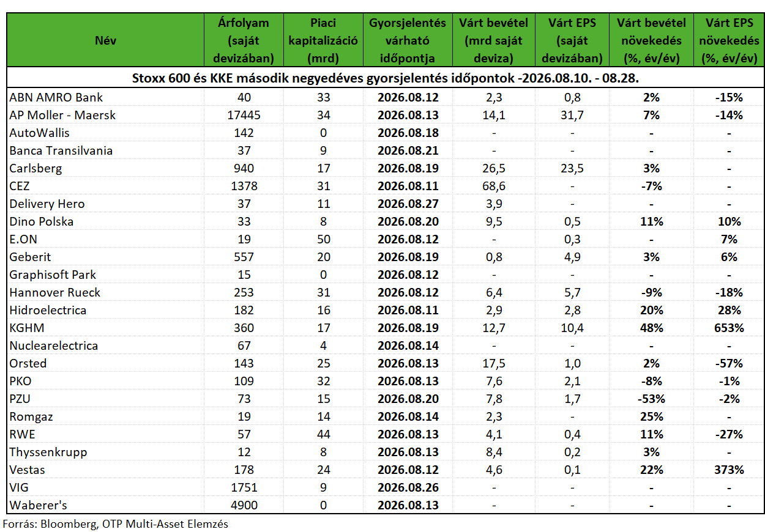Image resolution: width=765 pixels, height=532 pixels.
Task: Select the 'Várt EPS növekedés' column header
Action: point(729,40)
